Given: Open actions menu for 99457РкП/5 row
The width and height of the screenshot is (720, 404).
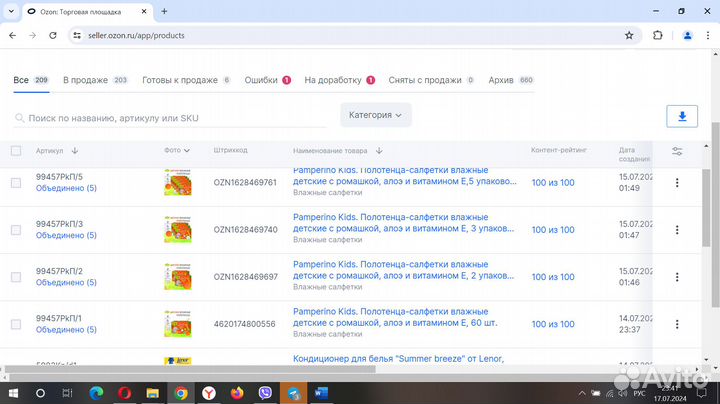Looking at the screenshot, I should click(x=677, y=183).
